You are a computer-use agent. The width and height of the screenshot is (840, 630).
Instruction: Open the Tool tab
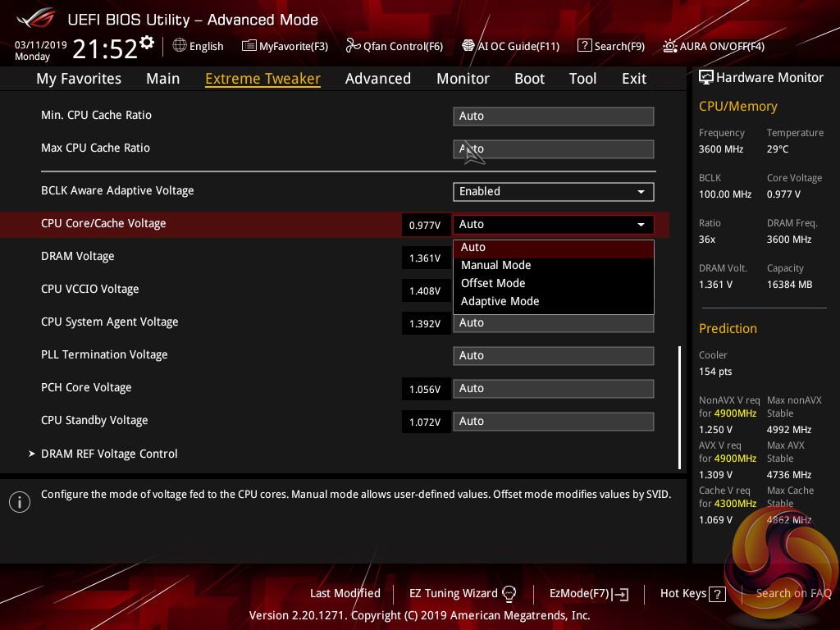point(583,79)
